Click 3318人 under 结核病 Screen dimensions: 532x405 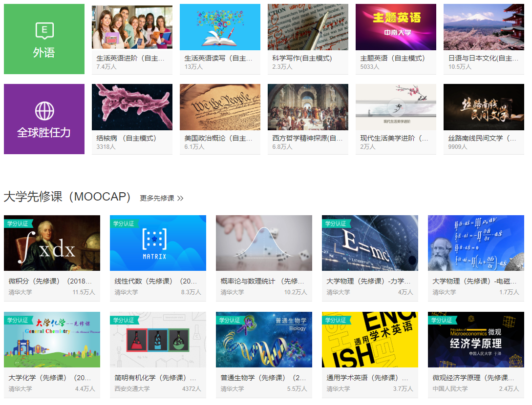pyautogui.click(x=106, y=147)
